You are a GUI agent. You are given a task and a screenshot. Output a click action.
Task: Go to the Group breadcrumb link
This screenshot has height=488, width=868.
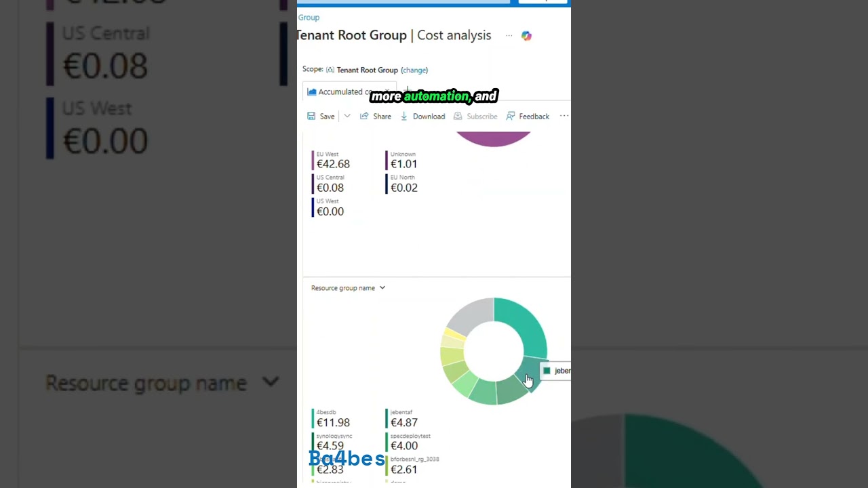coord(309,18)
